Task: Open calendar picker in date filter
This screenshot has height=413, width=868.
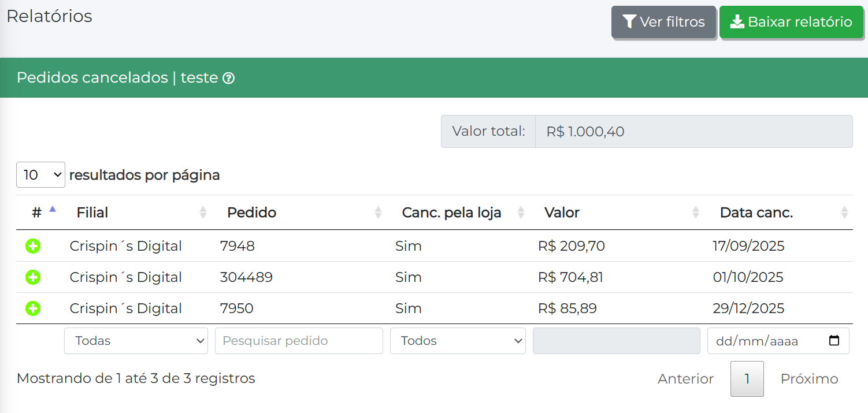Action: coord(834,341)
